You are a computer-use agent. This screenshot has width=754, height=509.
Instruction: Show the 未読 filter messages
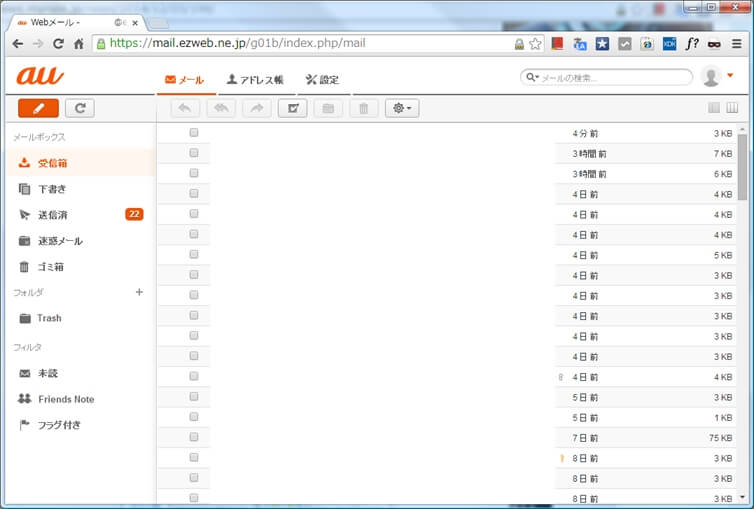click(47, 373)
